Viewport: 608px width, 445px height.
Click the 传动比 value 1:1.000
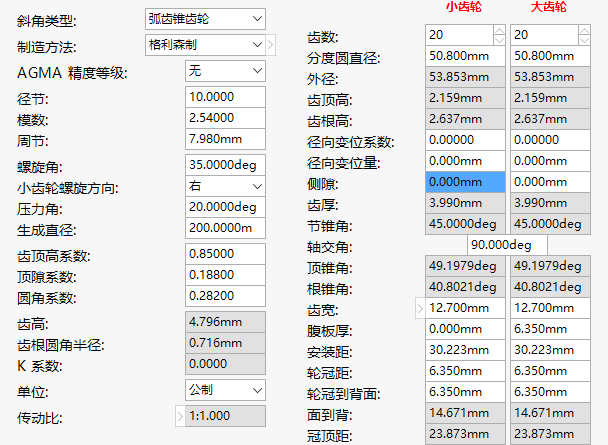point(225,416)
